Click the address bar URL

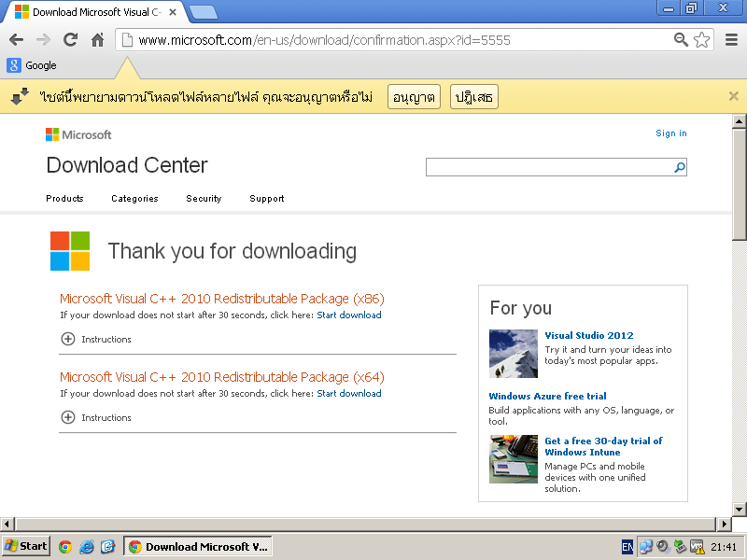tap(324, 40)
